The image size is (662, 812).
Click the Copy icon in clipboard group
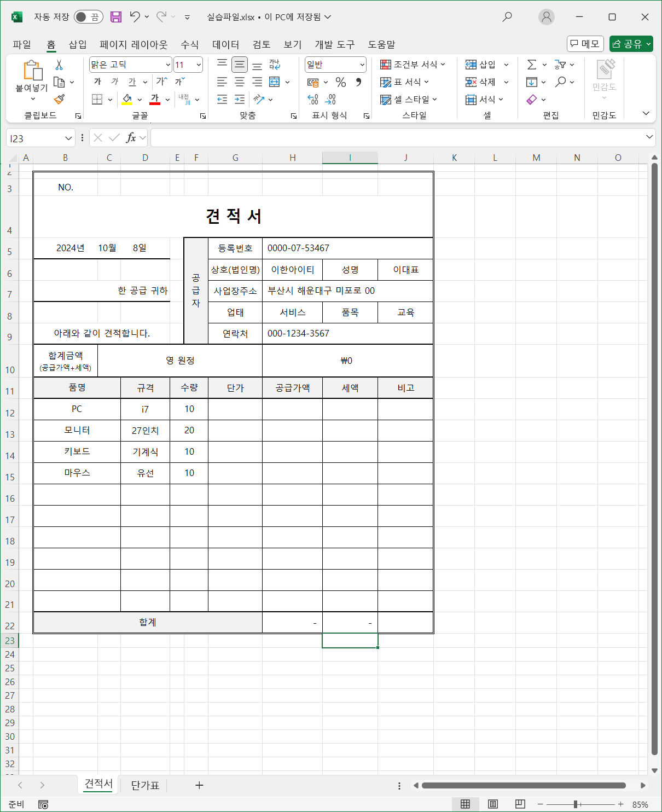pos(59,82)
